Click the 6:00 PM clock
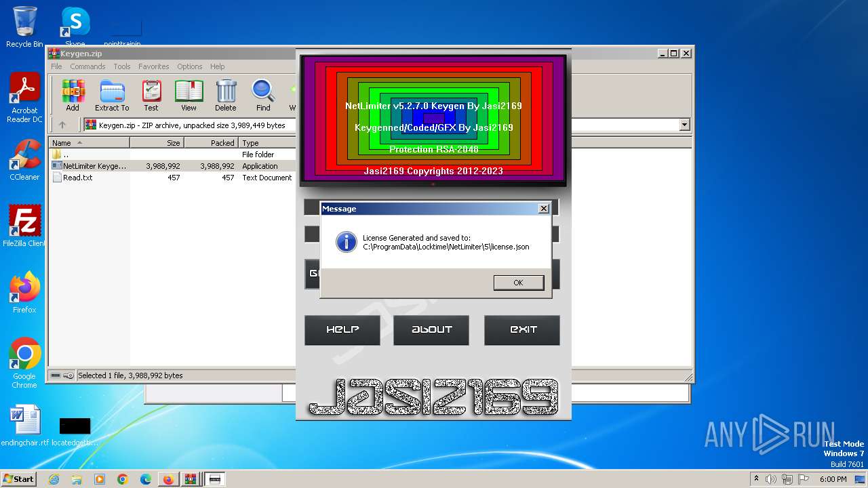This screenshot has height=488, width=868. [x=833, y=479]
